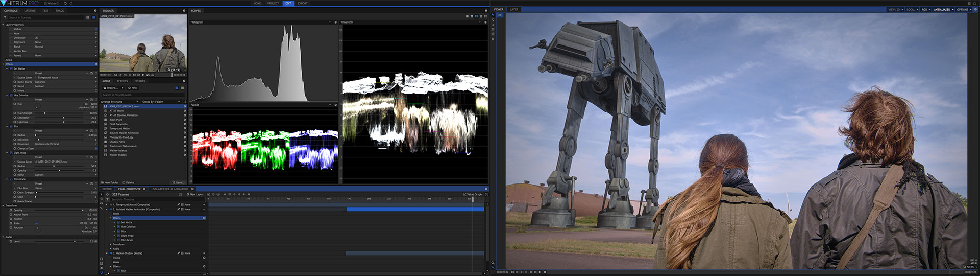Click the New media button
Viewport: 980px width, 276px height.
tap(132, 88)
